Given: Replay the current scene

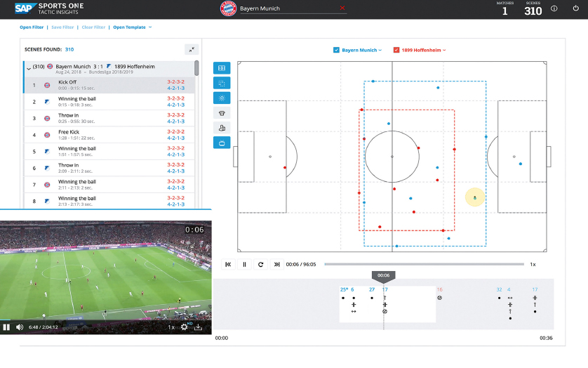Looking at the screenshot, I should pos(260,264).
